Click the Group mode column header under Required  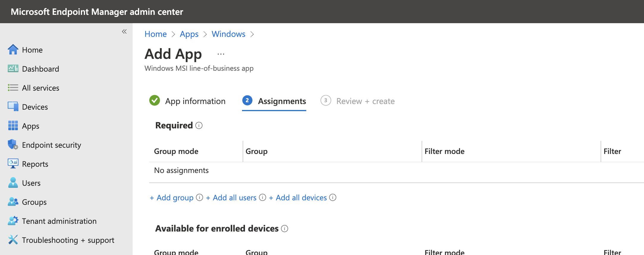[176, 151]
